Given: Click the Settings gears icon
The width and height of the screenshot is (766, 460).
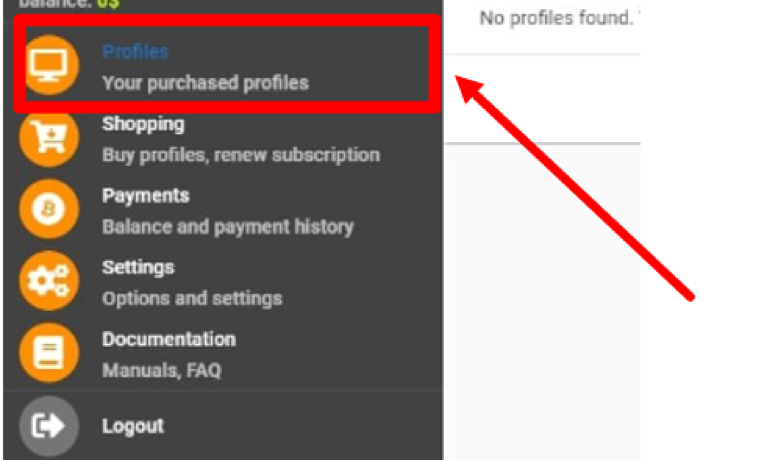Looking at the screenshot, I should pyautogui.click(x=49, y=281).
